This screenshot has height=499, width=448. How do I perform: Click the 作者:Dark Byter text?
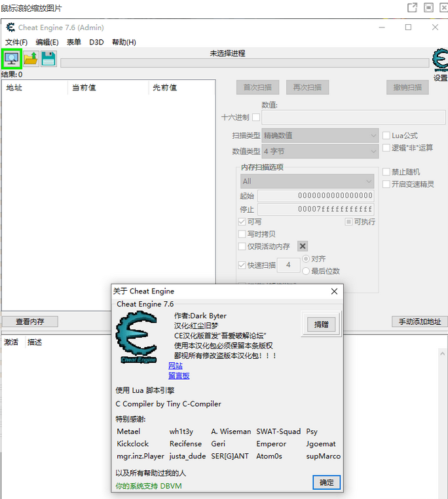200,316
